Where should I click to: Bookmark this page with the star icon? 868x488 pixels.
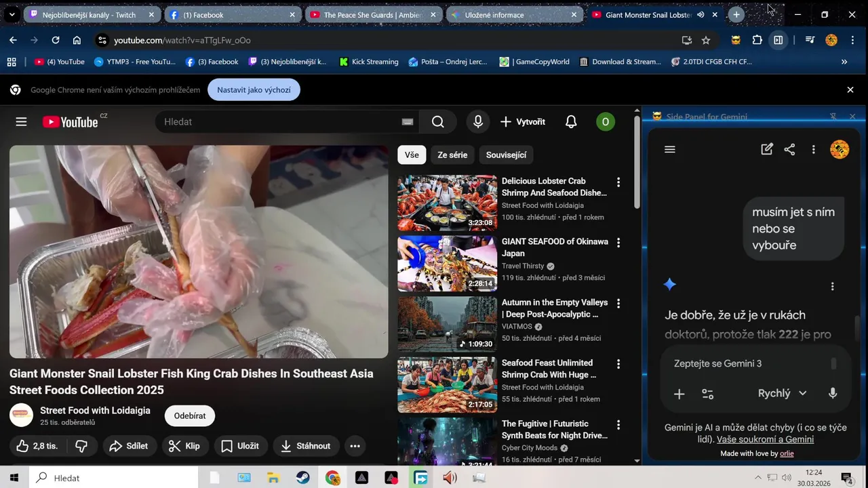[x=706, y=41]
